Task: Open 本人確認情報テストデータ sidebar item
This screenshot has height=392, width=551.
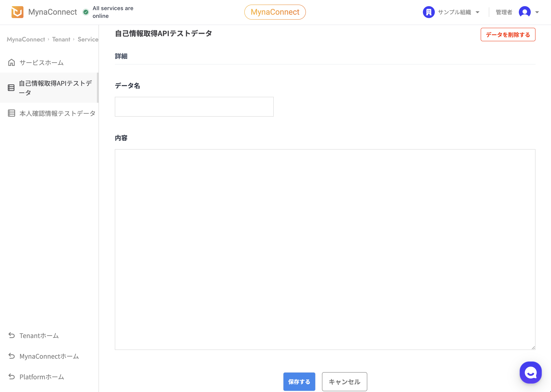Action: coord(49,113)
